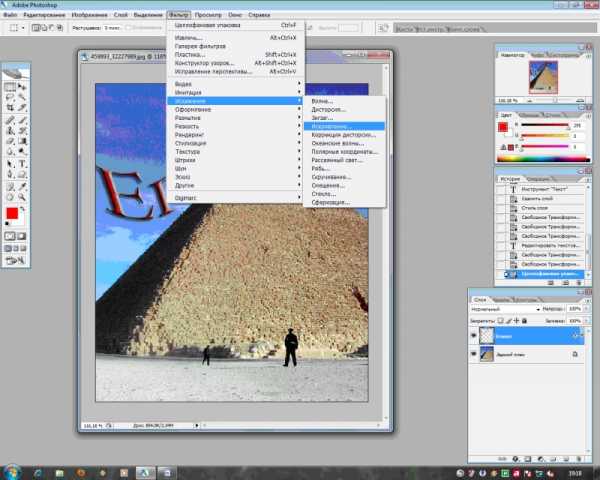Hide the background layer via eye
Image resolution: width=600 pixels, height=480 pixels.
pyautogui.click(x=474, y=354)
